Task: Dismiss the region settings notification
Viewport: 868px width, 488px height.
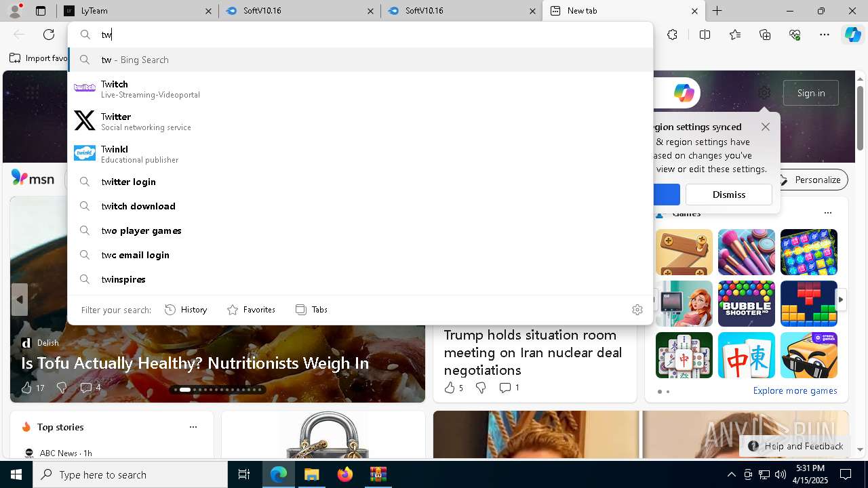Action: (729, 195)
